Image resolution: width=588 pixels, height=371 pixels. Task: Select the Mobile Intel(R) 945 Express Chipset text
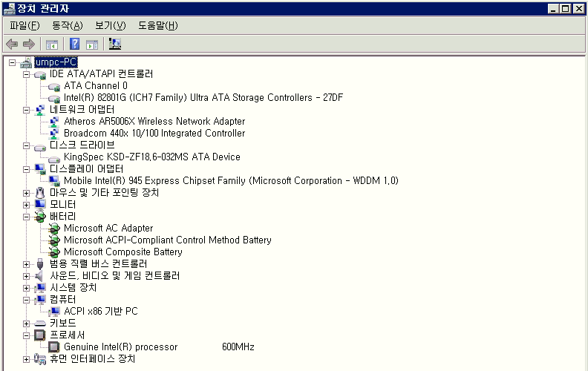(231, 180)
